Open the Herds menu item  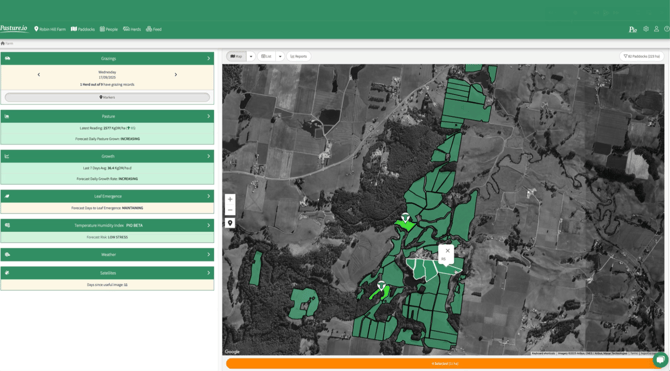[132, 29]
